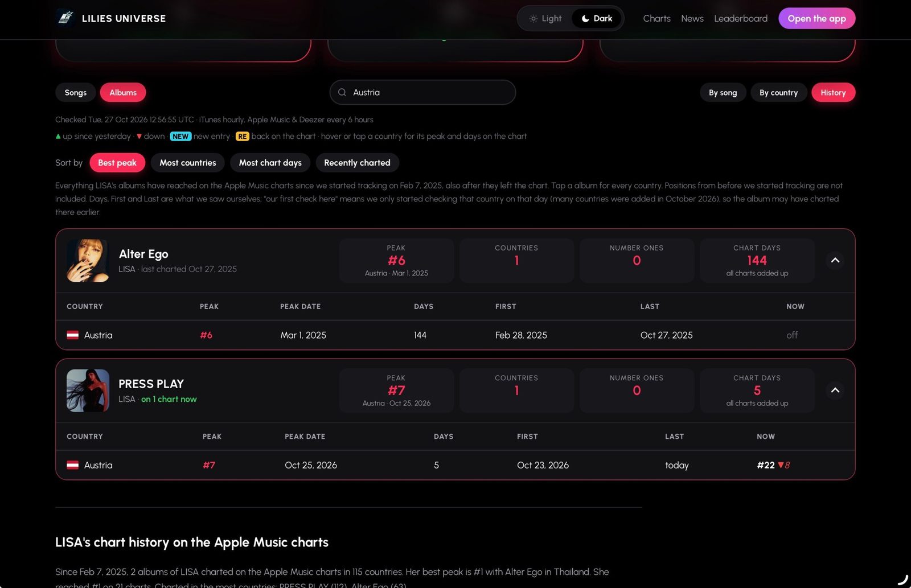Click the 'Feb 28, 2025' first date cell
This screenshot has height=588, width=911.
tap(521, 335)
